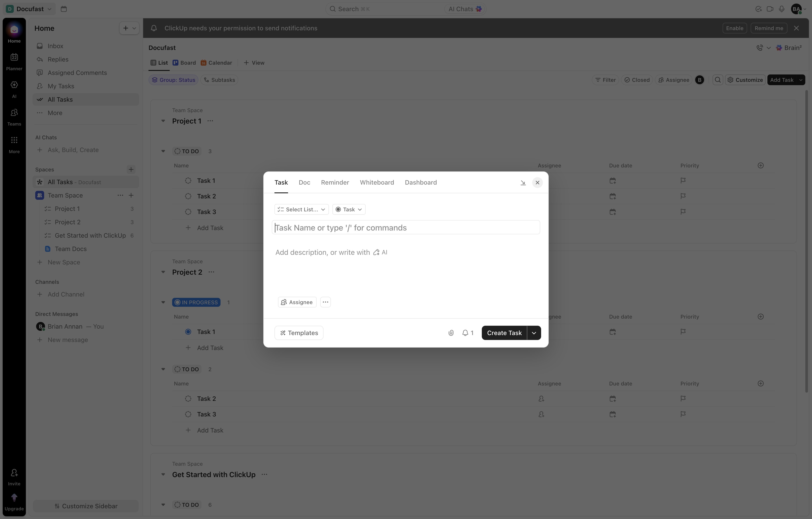Toggle status circle of Task 3 in Project 1

click(x=188, y=212)
